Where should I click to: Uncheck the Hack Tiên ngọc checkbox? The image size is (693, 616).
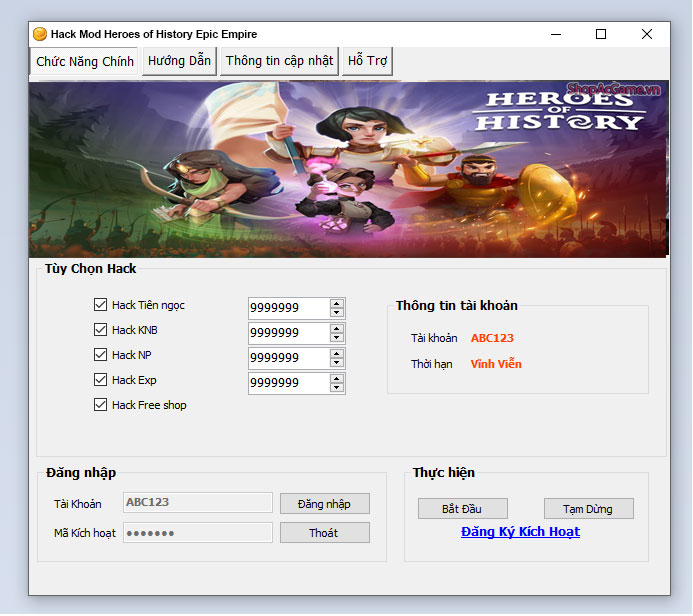(100, 305)
